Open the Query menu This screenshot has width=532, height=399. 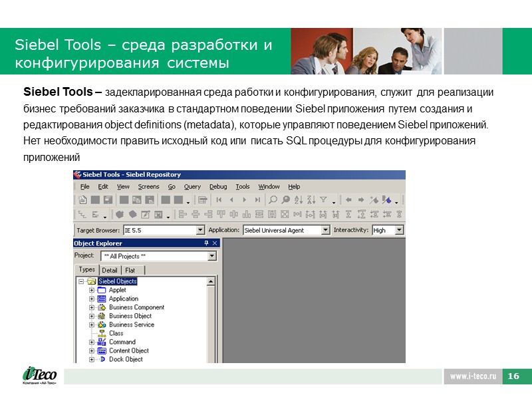[192, 187]
